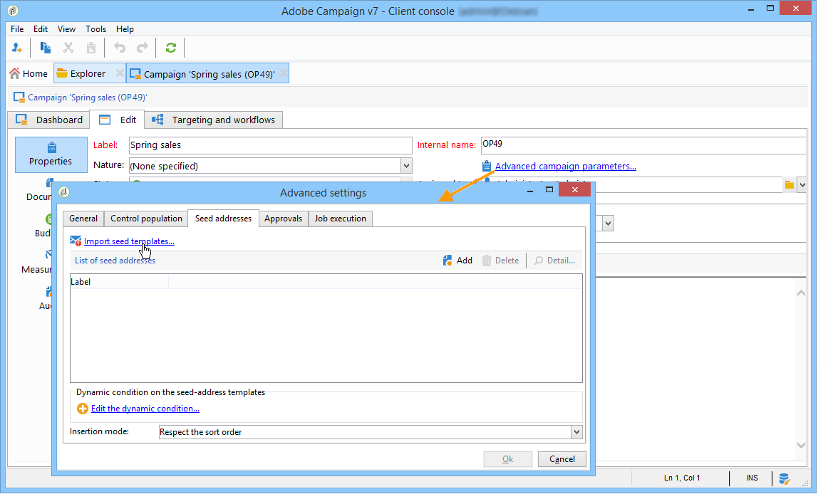Screen dimensions: 828x504
Task: Click Advanced campaign parameters link
Action: [x=566, y=167]
